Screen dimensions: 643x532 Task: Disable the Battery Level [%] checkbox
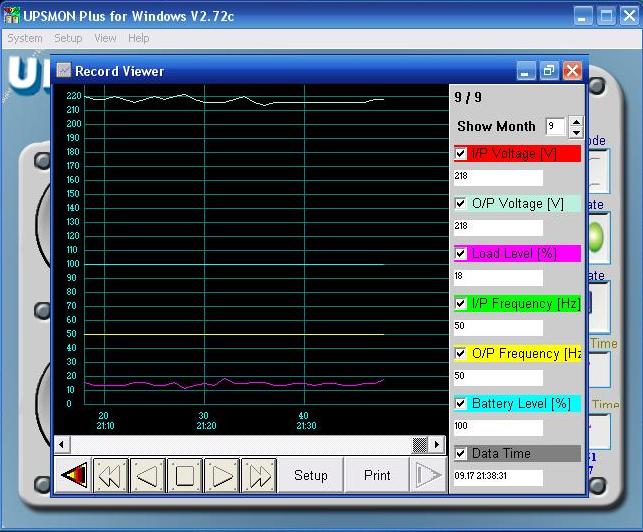pyautogui.click(x=461, y=404)
